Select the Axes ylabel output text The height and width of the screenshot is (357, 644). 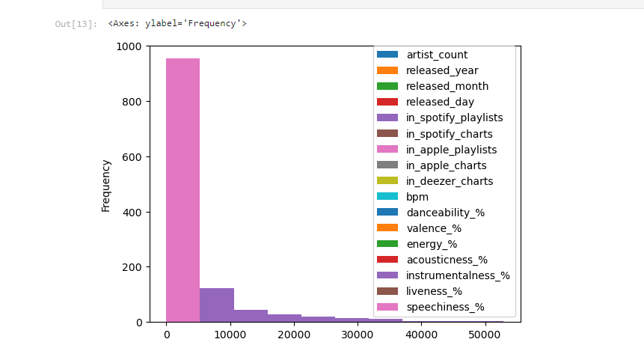[x=177, y=24]
